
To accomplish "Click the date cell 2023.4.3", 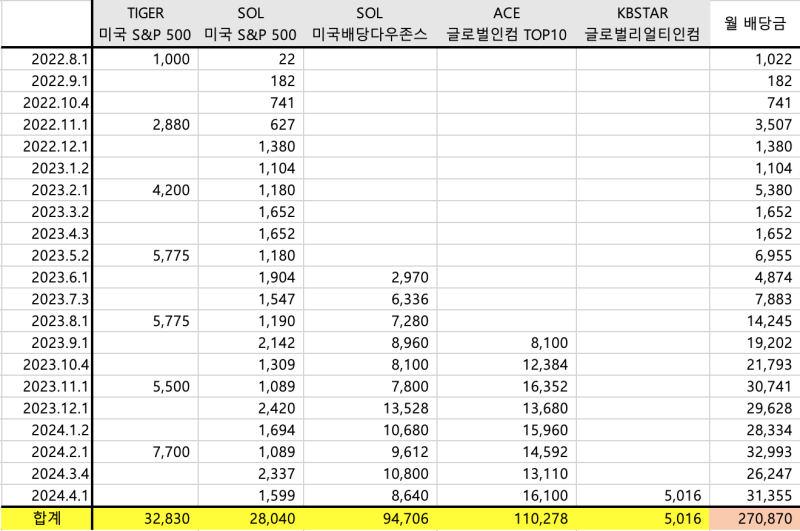I will tap(46, 234).
